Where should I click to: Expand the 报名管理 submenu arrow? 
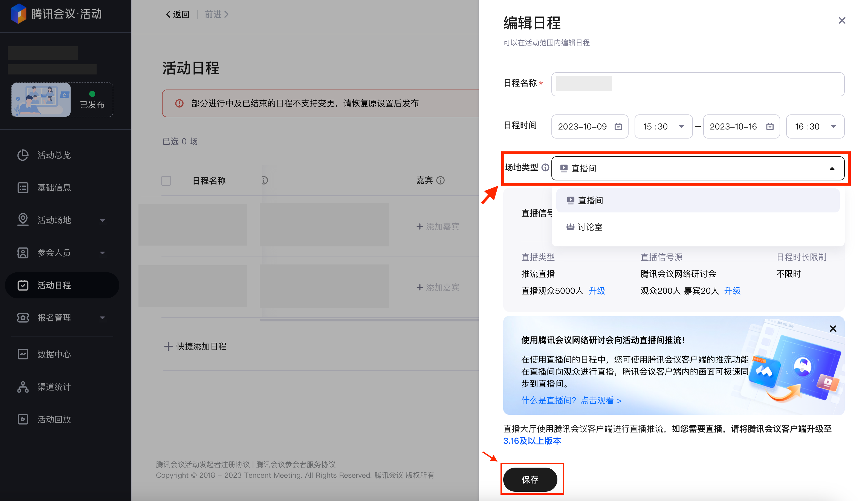[x=103, y=318]
